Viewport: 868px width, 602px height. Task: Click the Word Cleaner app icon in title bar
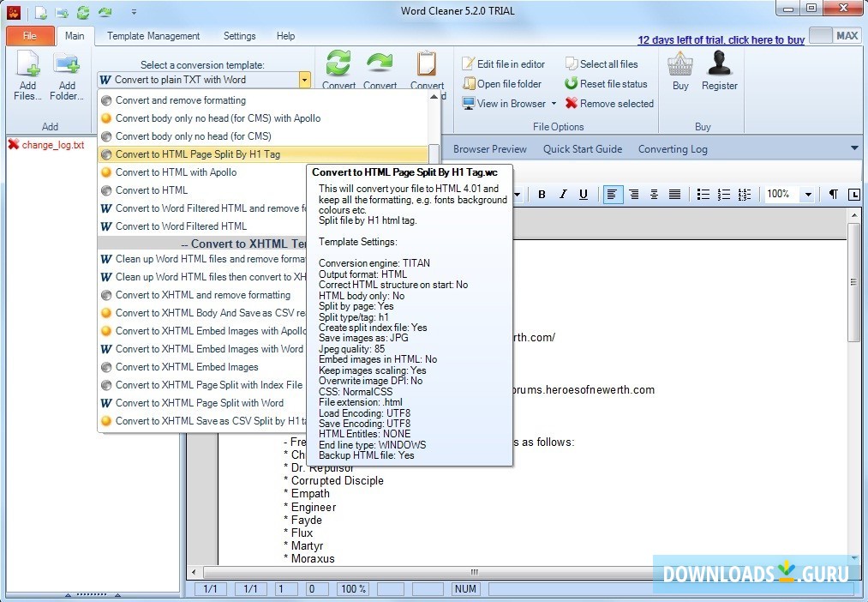click(14, 12)
